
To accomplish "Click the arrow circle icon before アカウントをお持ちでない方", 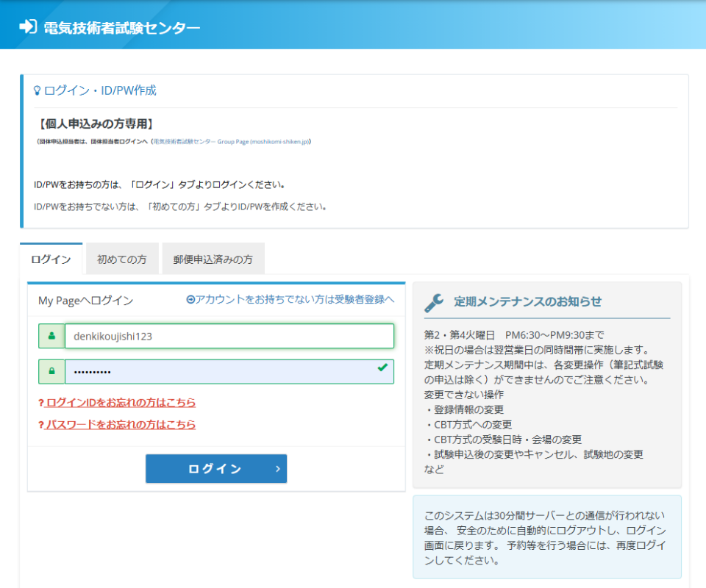I will coord(190,300).
